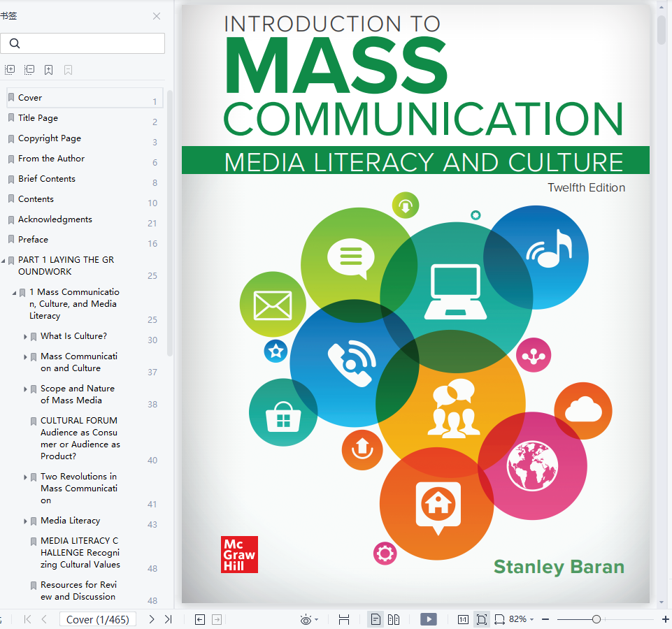Toggle fit page view
The image size is (672, 629).
pyautogui.click(x=481, y=620)
